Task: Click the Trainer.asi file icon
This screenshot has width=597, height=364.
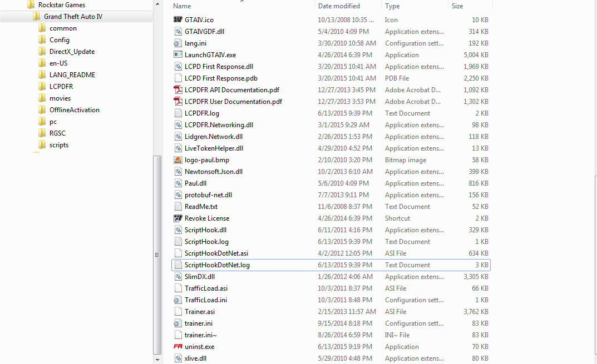Action: point(178,312)
